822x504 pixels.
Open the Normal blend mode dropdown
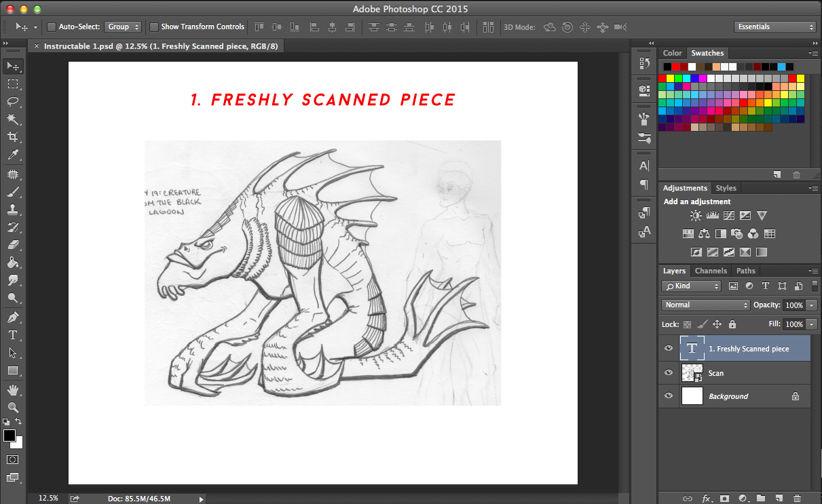(x=705, y=305)
